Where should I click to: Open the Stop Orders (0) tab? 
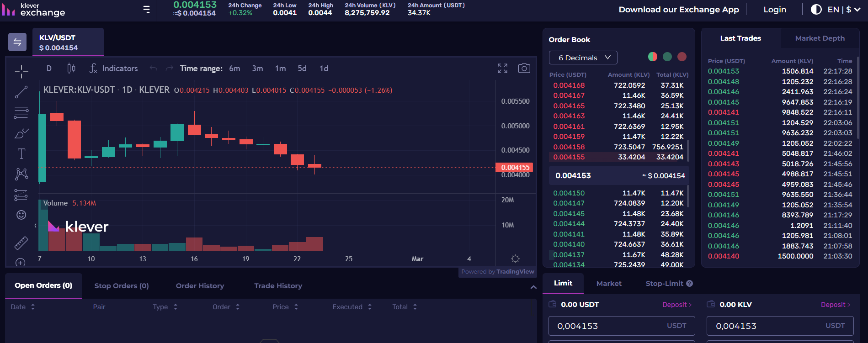[x=122, y=286]
